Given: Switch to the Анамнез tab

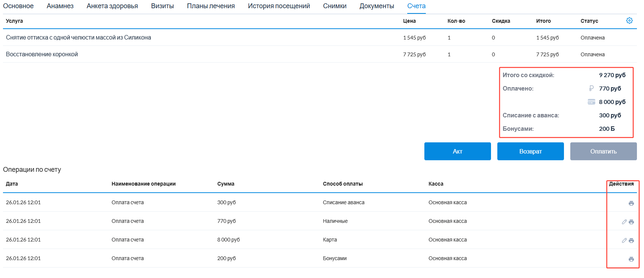Looking at the screenshot, I should [60, 6].
